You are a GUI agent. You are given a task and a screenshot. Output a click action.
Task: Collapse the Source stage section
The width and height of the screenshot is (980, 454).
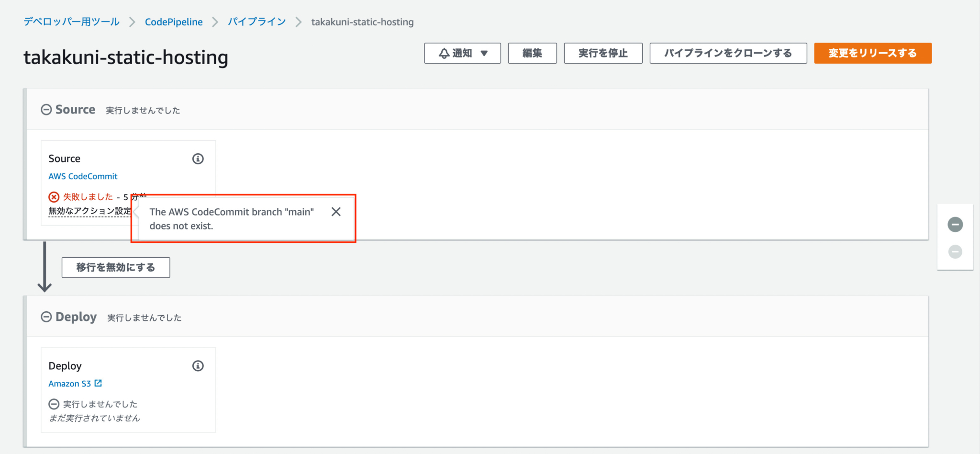tap(46, 109)
